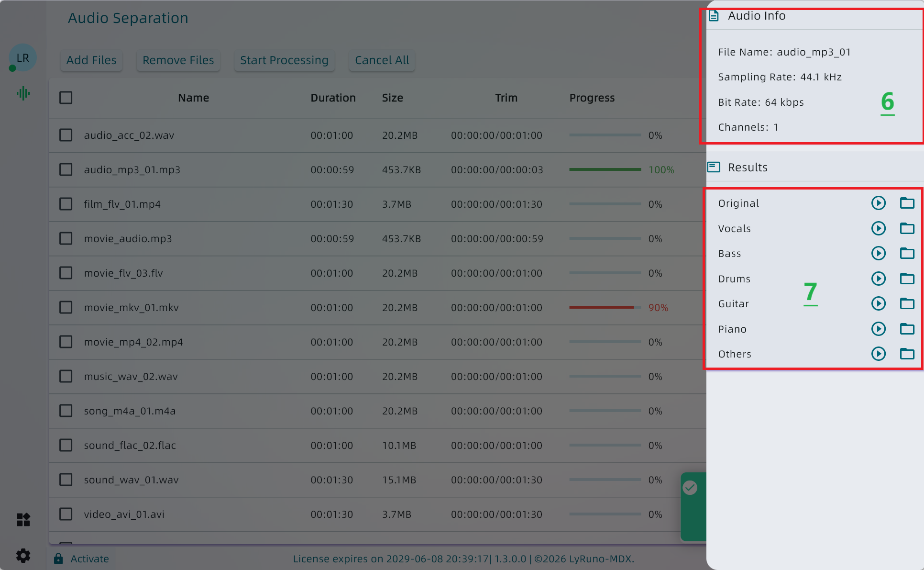Screen dimensions: 924x570
Task: Play the Drums separated stem
Action: click(878, 279)
